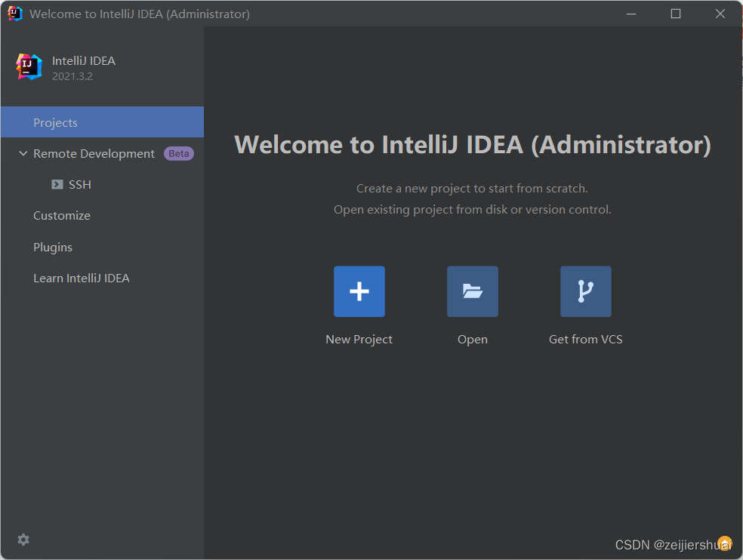Image resolution: width=743 pixels, height=560 pixels.
Task: Open Learn IntelliJ IDEA tab
Action: click(x=81, y=278)
